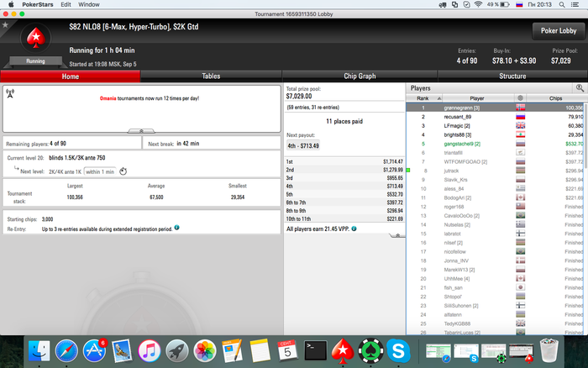Open Notification Center in the menu bar
Viewport: 588px width, 368px height.
pos(575,4)
